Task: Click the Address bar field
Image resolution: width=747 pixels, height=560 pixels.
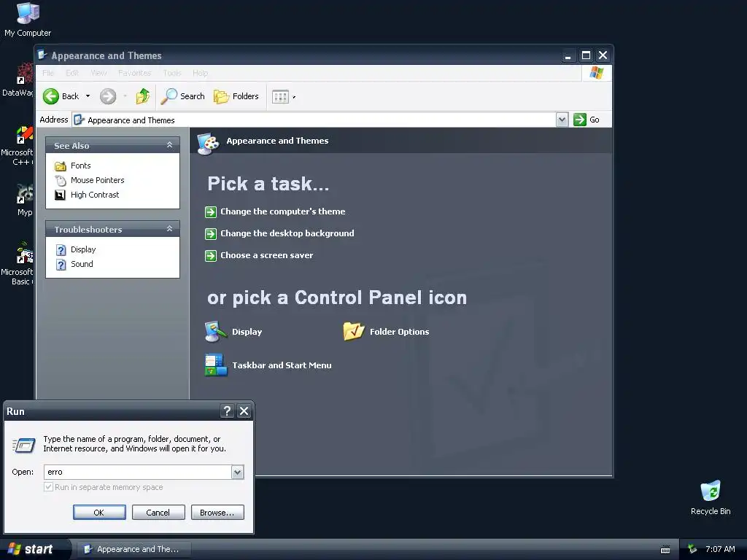Action: [314, 120]
